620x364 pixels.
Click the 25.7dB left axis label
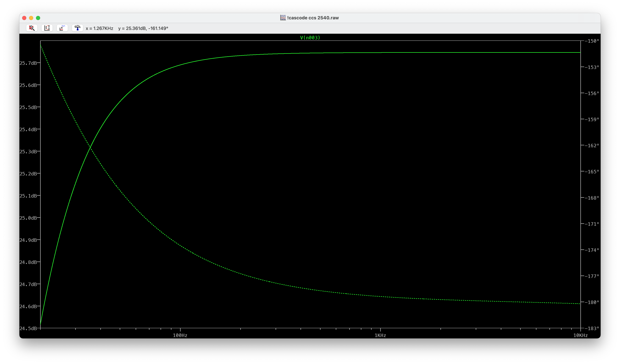pyautogui.click(x=28, y=63)
